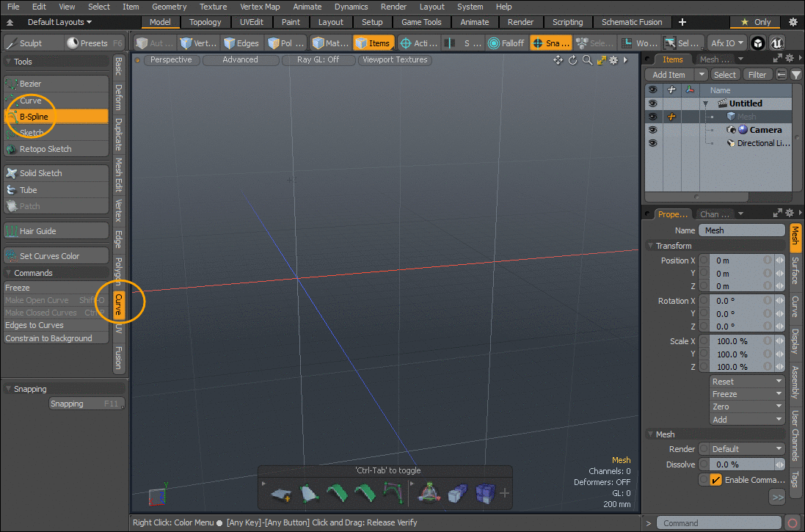805x532 pixels.
Task: Click the viewport rotate icon
Action: click(572, 60)
